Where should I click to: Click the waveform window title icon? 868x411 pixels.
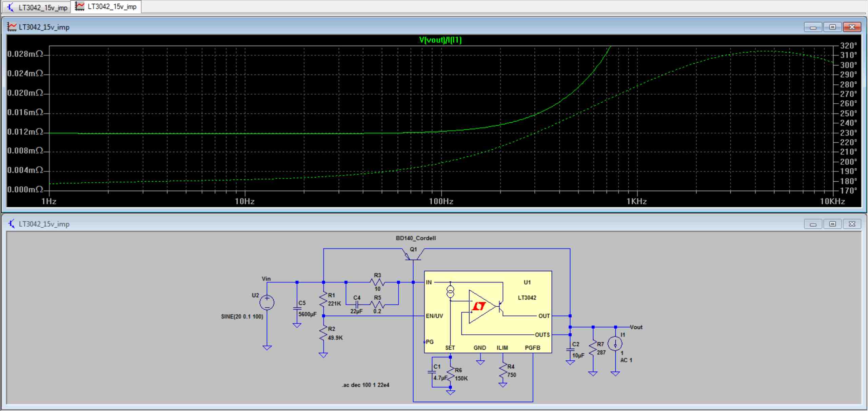coord(12,27)
